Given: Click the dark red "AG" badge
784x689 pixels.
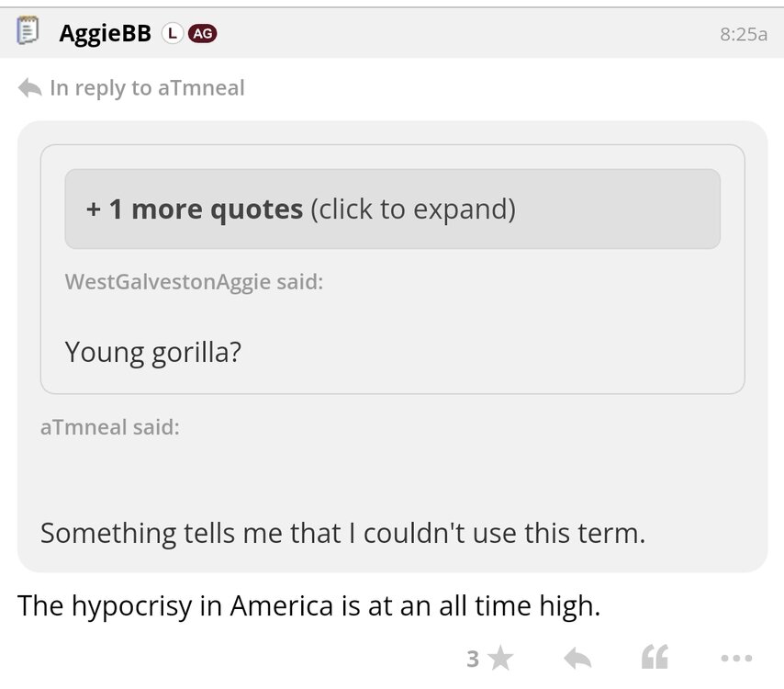Looking at the screenshot, I should 204,31.
